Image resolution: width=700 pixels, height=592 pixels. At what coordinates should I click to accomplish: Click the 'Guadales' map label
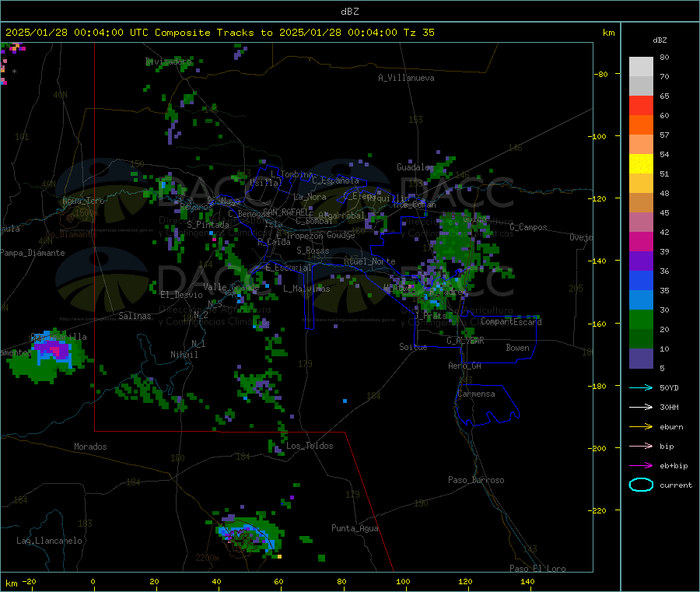[x=415, y=167]
